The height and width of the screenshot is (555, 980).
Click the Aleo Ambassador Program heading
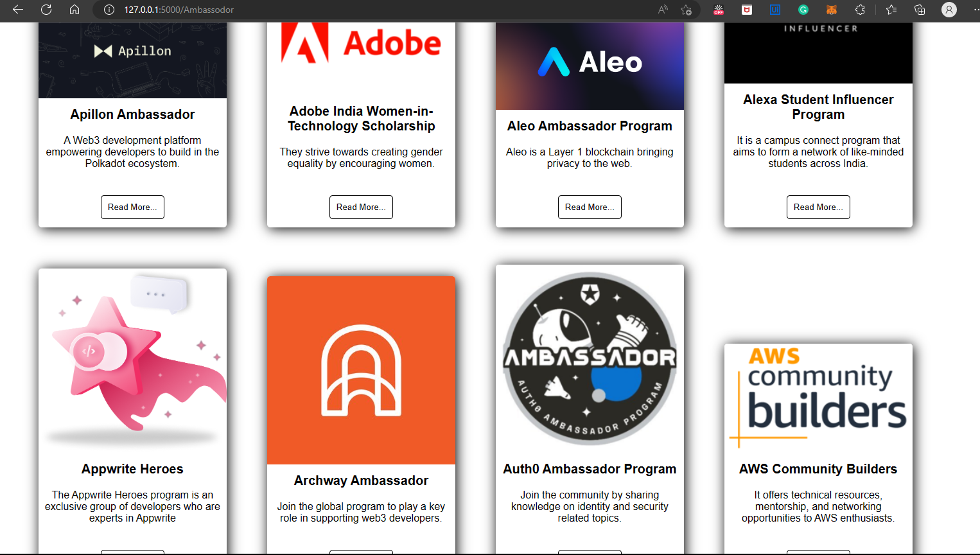click(x=590, y=126)
